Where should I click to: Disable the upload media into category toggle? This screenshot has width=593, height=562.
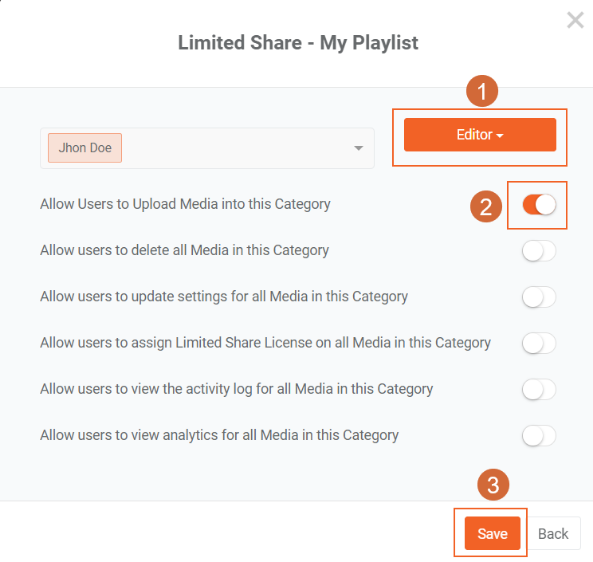(x=539, y=205)
